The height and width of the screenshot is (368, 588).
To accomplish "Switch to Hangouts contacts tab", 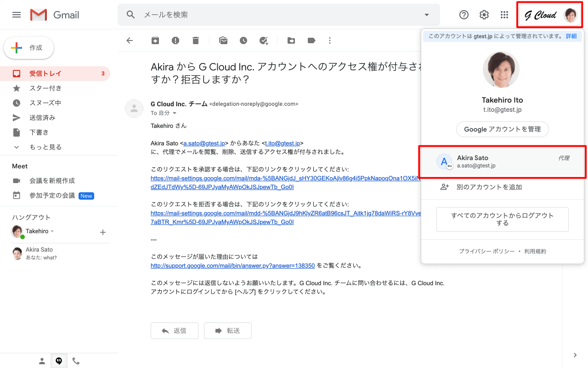I will tap(42, 361).
